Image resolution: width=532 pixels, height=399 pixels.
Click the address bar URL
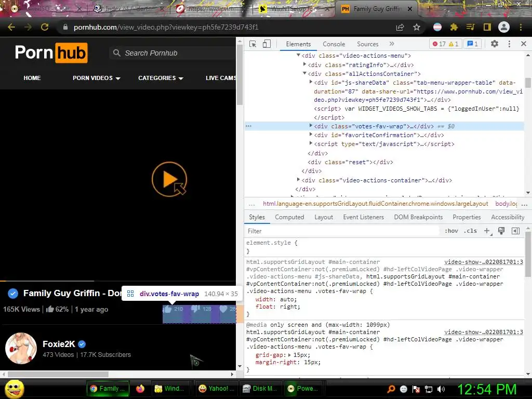166,27
